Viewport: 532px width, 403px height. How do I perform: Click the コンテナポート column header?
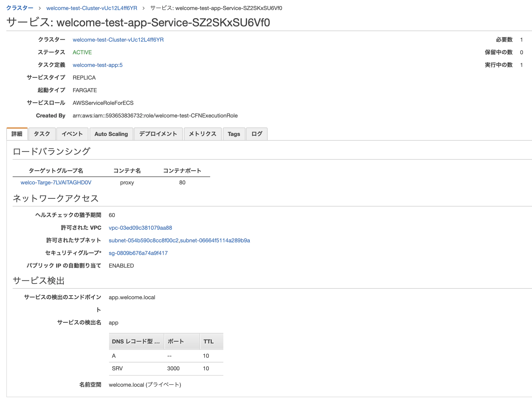click(x=182, y=171)
